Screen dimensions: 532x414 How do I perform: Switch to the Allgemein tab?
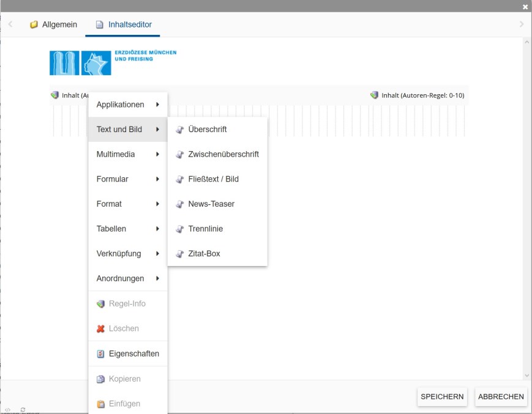58,26
